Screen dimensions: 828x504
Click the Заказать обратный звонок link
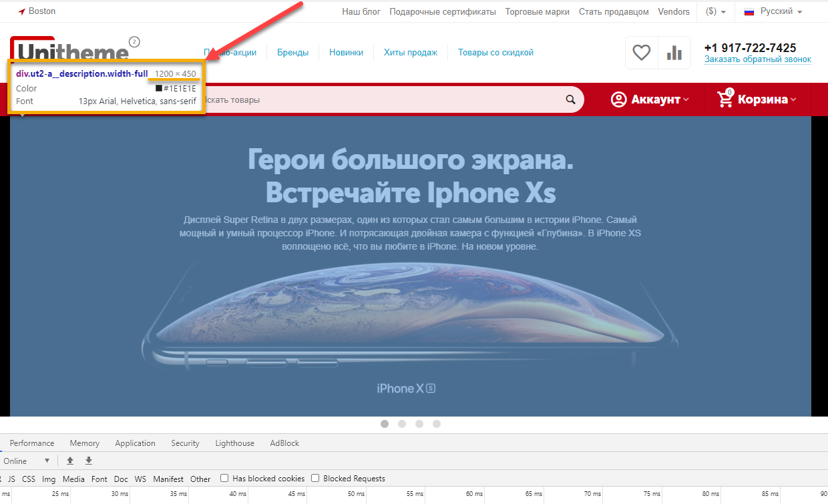tap(757, 59)
